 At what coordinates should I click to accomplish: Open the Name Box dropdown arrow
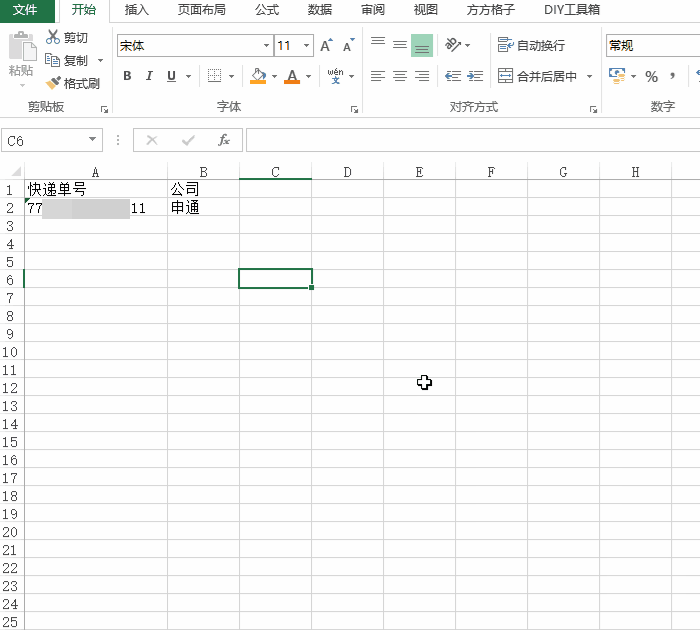(92, 139)
